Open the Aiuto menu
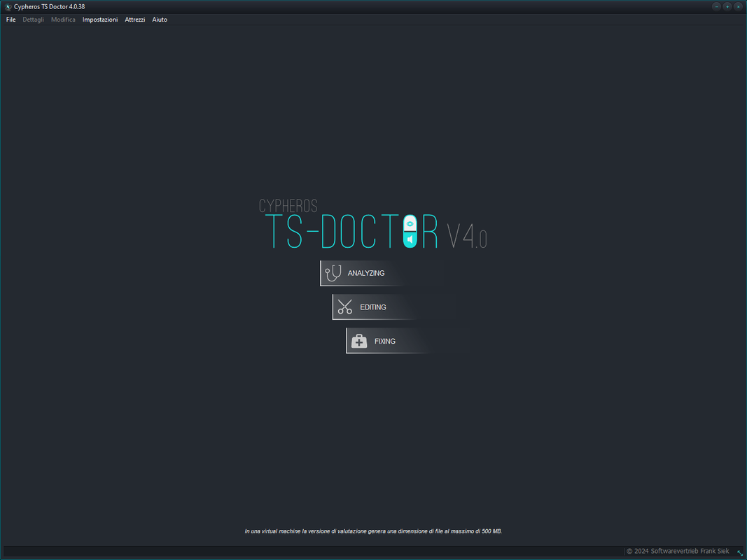 pos(160,20)
